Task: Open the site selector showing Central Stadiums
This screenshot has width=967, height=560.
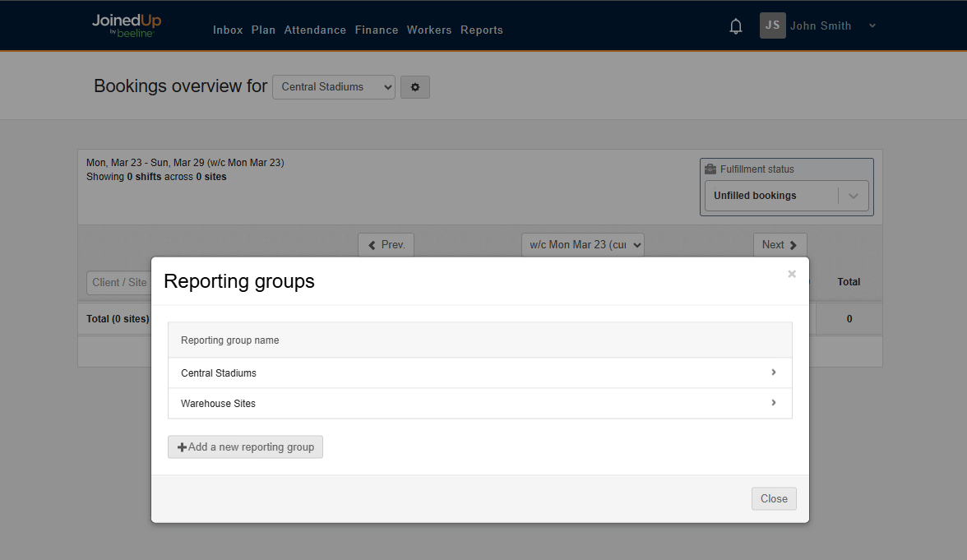Action: pyautogui.click(x=333, y=86)
